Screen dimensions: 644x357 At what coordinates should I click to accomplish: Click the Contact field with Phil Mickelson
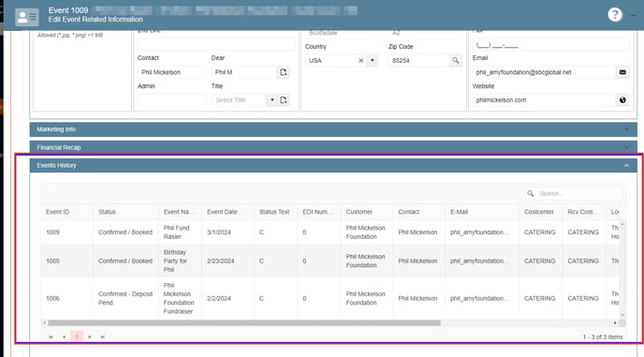click(171, 72)
